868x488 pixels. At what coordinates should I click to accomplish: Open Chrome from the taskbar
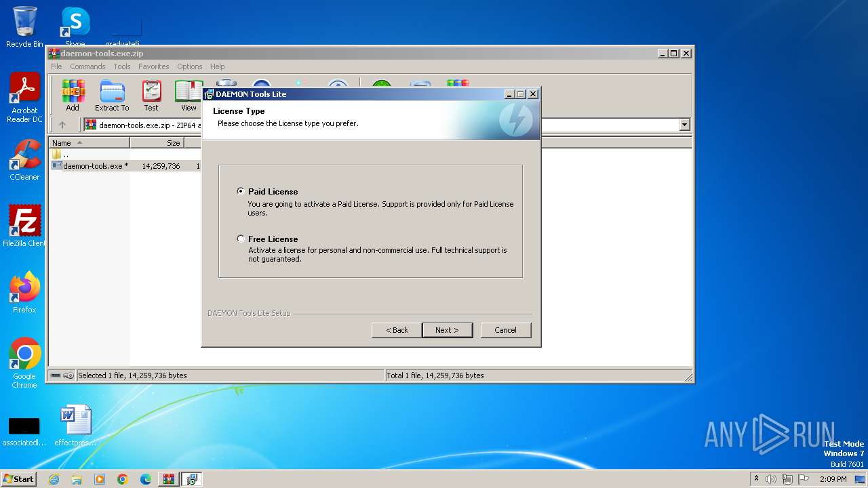[123, 479]
